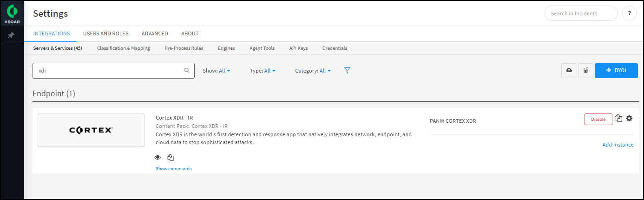Click the copy icon below Cortex description
This screenshot has width=644, height=200.
(x=171, y=158)
